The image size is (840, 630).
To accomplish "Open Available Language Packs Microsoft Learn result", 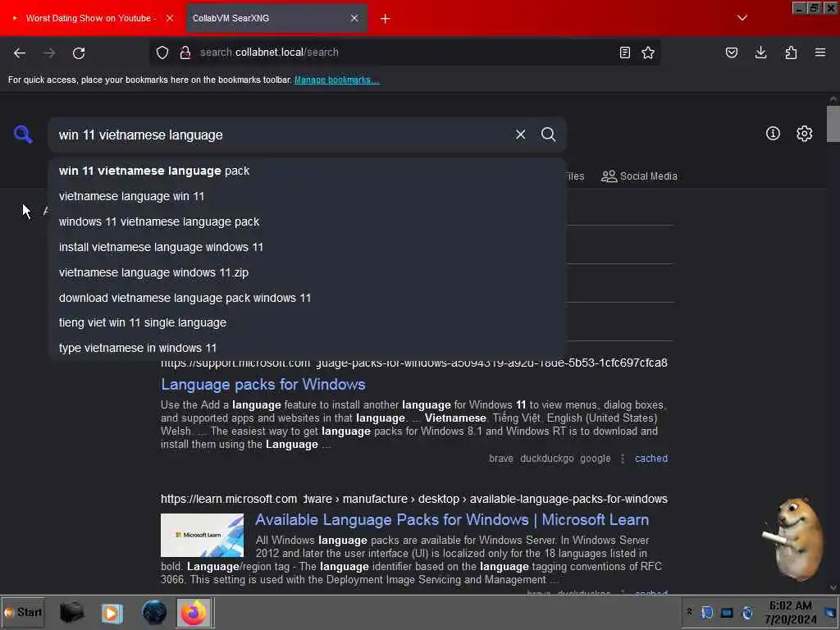I will [452, 519].
